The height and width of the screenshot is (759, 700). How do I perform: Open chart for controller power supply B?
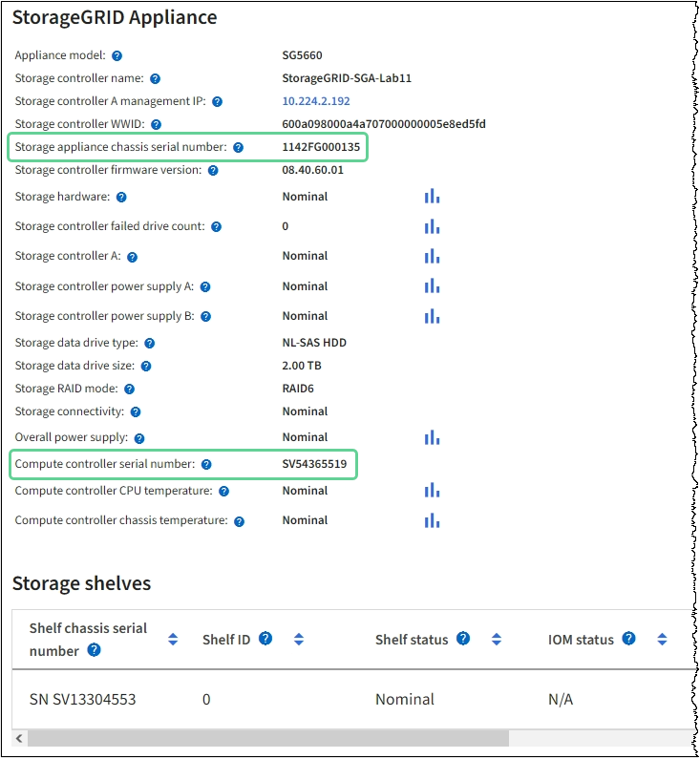(432, 316)
